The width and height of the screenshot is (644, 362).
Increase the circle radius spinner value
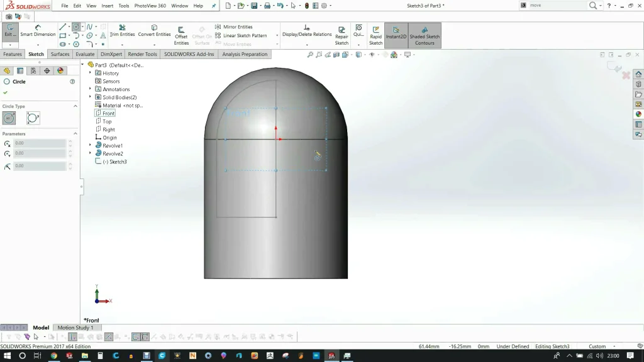pyautogui.click(x=70, y=164)
